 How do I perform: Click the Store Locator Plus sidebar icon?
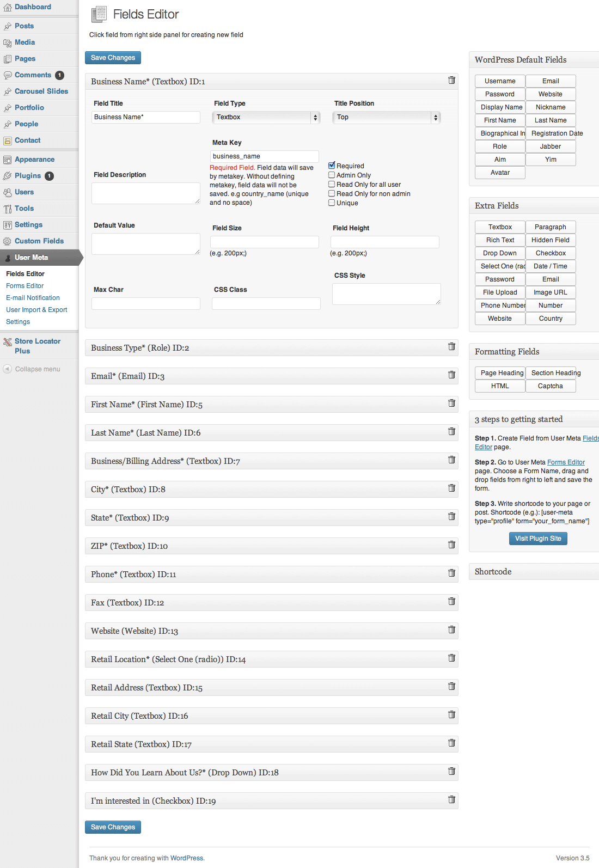[7, 342]
